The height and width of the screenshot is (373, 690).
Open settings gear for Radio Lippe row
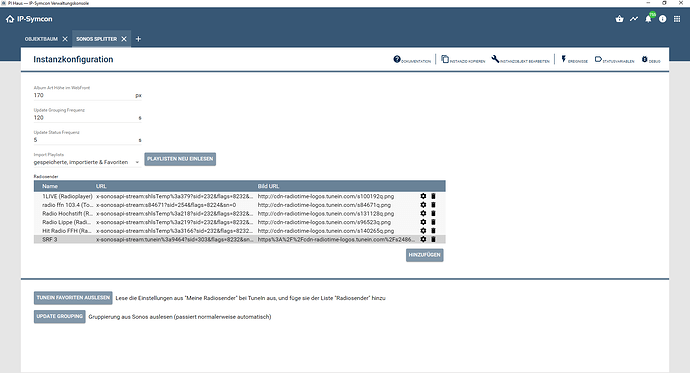coord(423,222)
